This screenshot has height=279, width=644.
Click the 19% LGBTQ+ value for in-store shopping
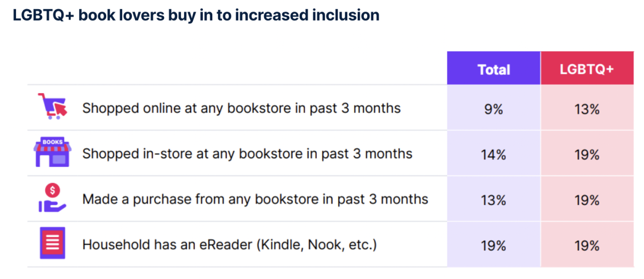tap(587, 154)
